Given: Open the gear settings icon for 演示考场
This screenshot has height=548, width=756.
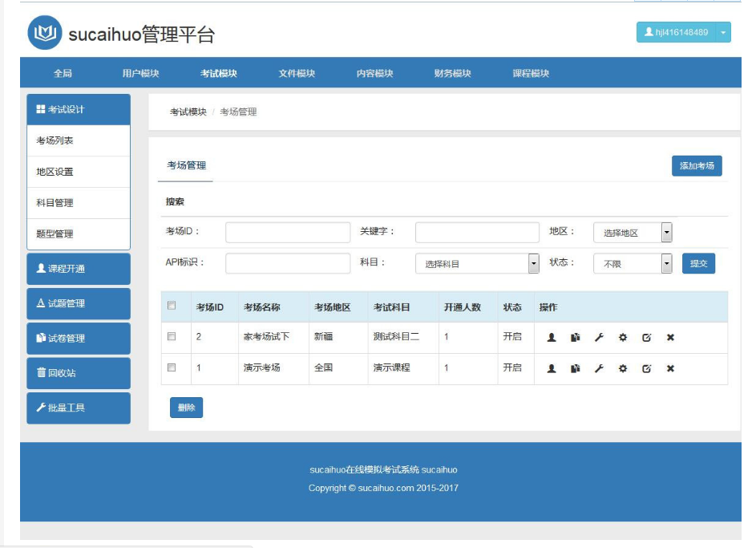Looking at the screenshot, I should (623, 368).
